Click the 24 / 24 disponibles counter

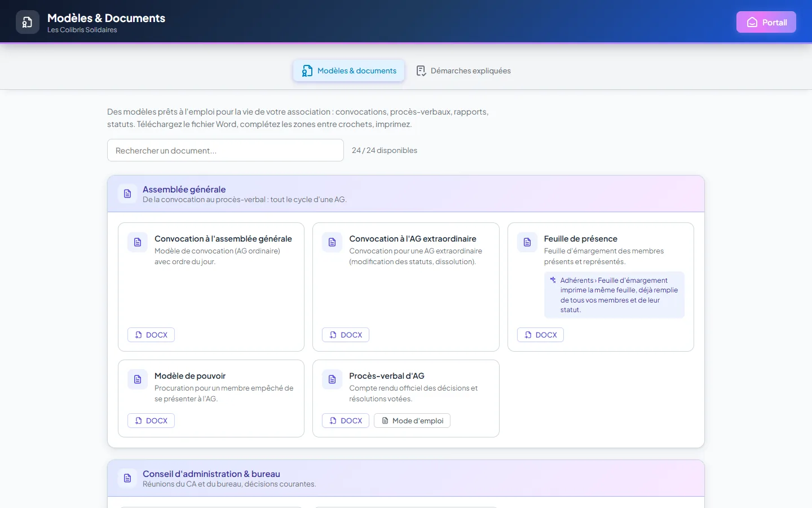tap(385, 150)
